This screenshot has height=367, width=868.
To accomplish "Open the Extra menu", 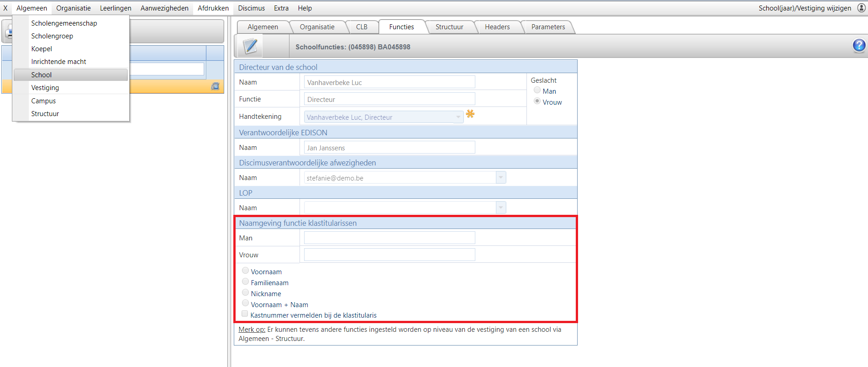I will (x=281, y=8).
